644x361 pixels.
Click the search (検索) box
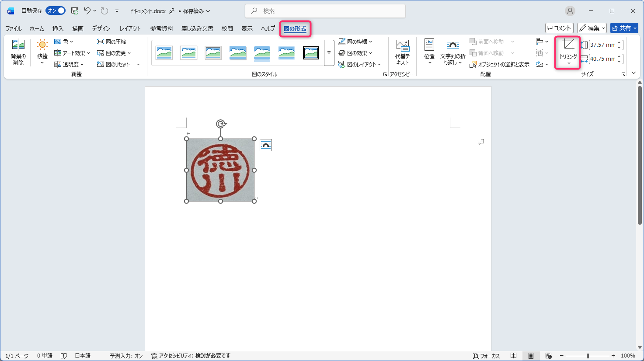click(325, 11)
